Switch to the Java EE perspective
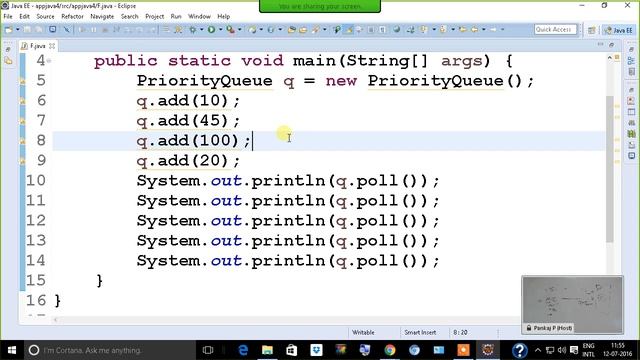 [618, 30]
